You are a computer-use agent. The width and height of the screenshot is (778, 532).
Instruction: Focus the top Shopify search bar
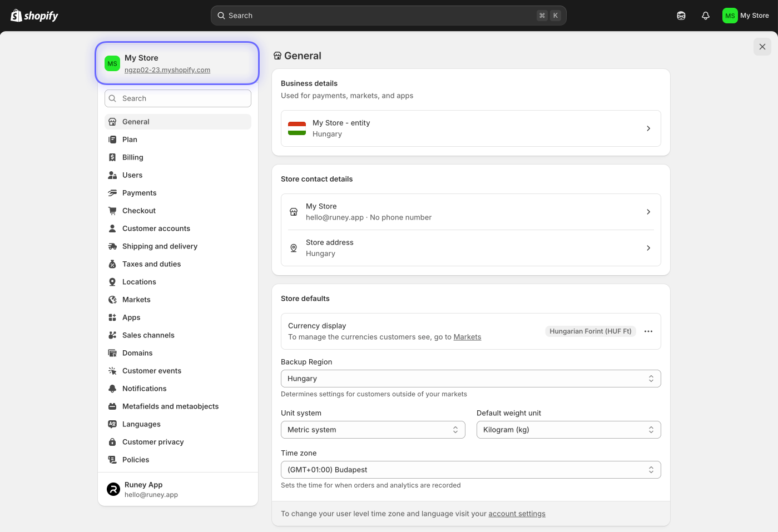[x=389, y=16]
